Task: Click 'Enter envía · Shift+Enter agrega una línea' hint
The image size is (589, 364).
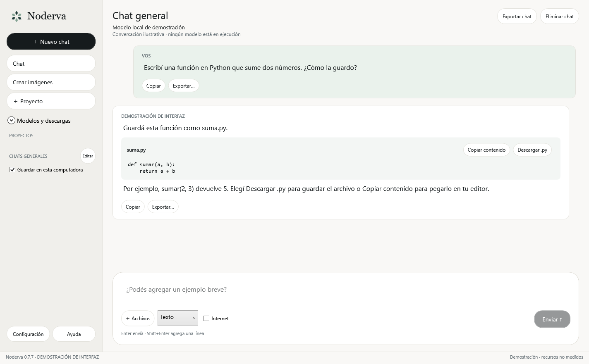Action: click(163, 333)
